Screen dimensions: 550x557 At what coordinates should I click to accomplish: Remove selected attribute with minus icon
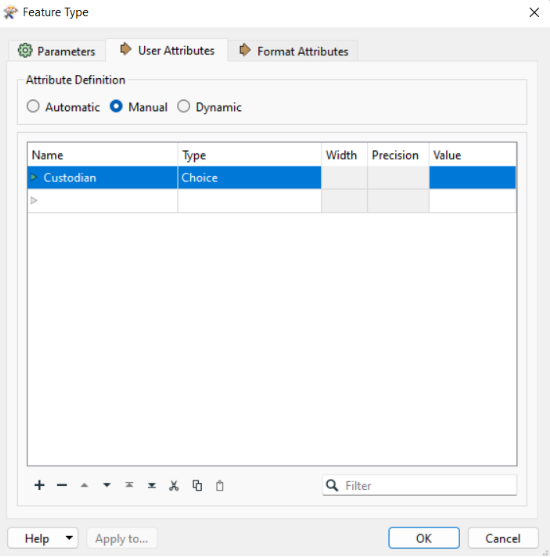tap(62, 485)
